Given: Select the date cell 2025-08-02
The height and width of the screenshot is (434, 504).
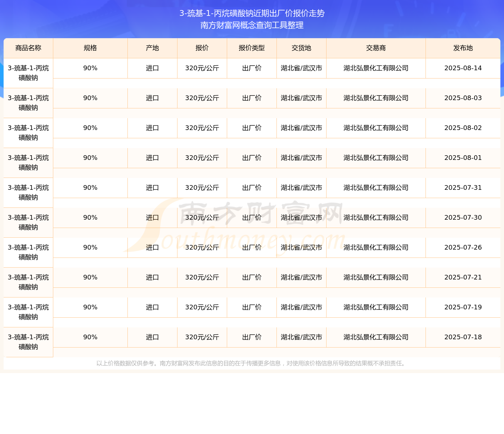Looking at the screenshot, I should (463, 128).
